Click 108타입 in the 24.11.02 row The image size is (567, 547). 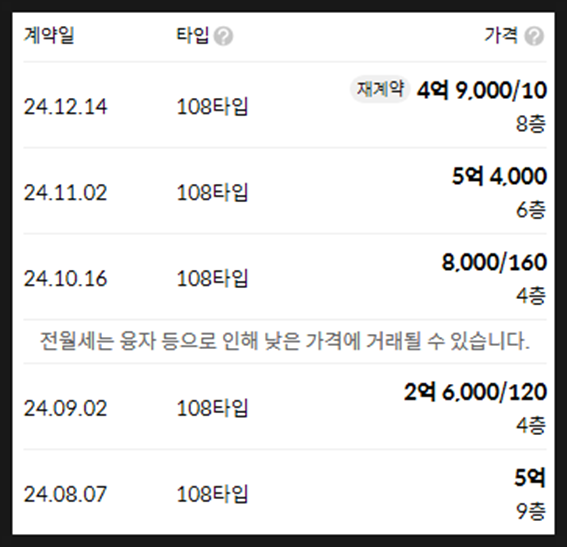tap(212, 192)
